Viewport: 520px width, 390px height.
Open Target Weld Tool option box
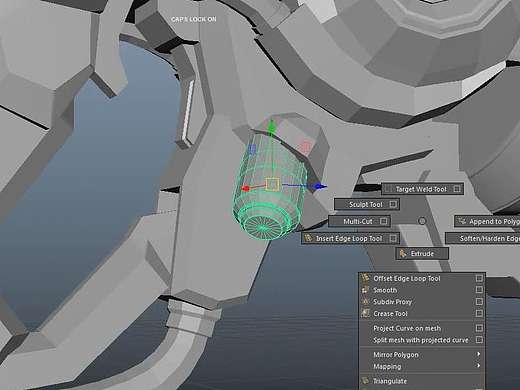pyautogui.click(x=457, y=189)
